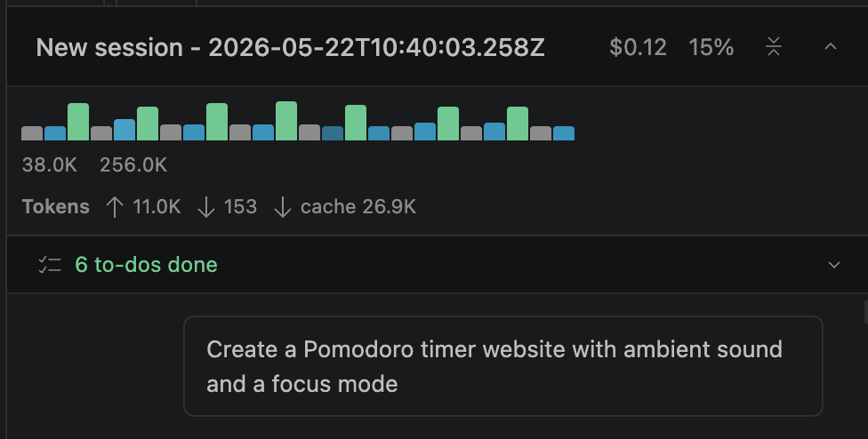
Task: Click the to-do checklist icon
Action: [49, 265]
